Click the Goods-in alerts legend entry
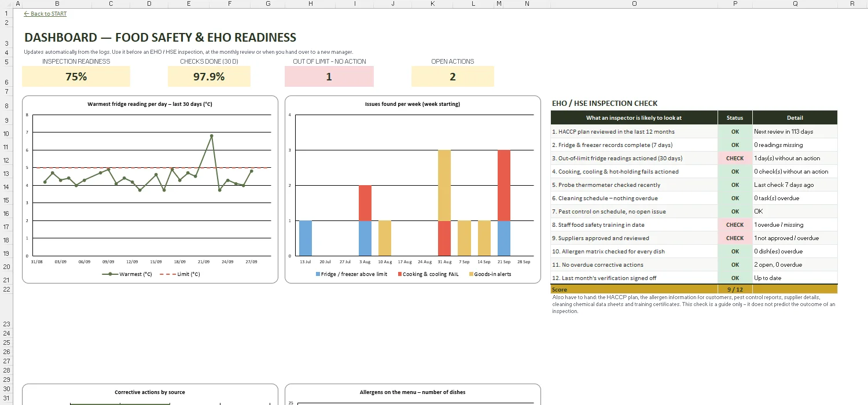The image size is (868, 405). pos(490,274)
